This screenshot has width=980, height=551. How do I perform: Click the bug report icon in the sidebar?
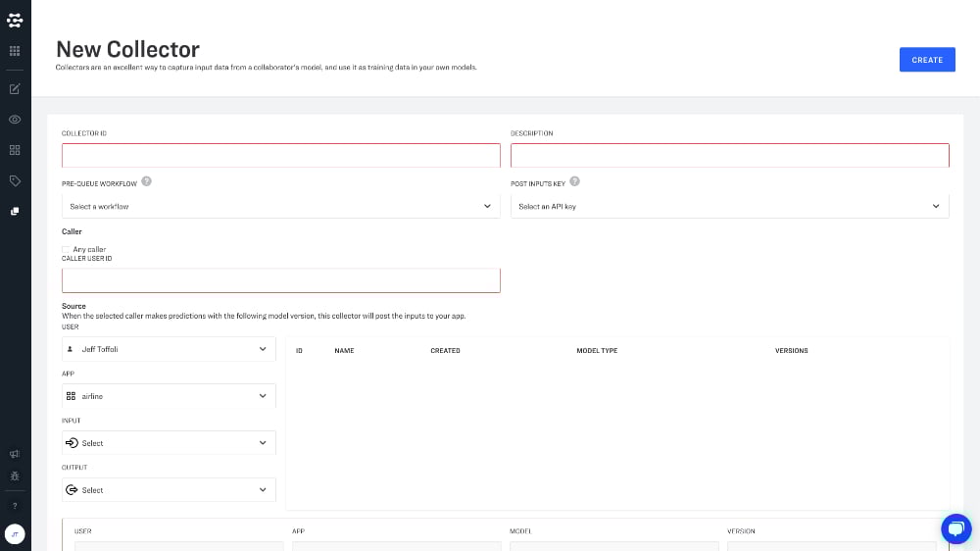click(15, 476)
